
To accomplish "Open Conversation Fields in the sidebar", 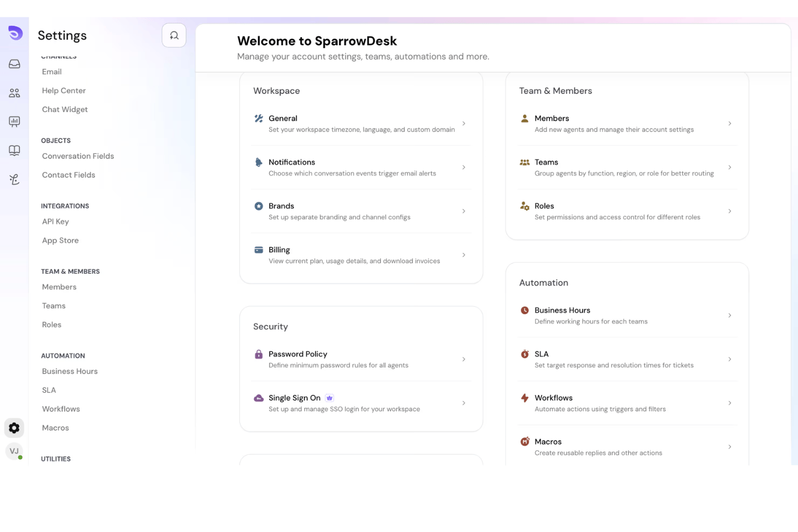I will (x=78, y=156).
